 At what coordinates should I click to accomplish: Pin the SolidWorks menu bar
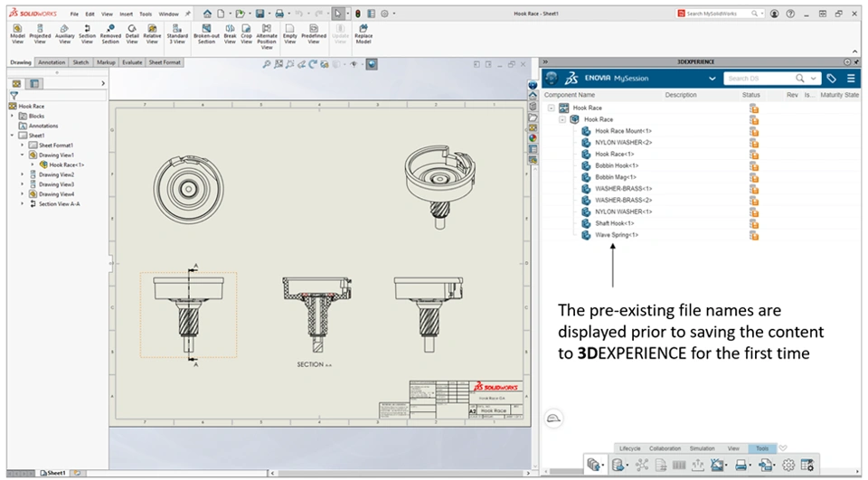click(x=187, y=14)
